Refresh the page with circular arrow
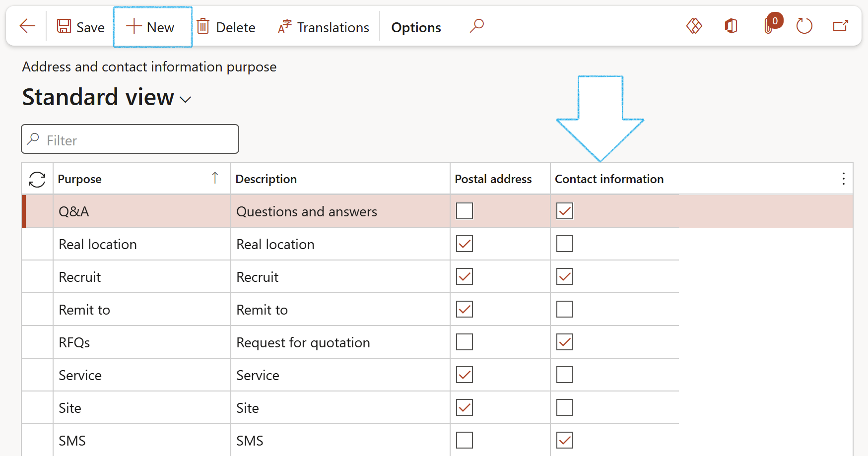Screen dimensions: 868x456 [x=804, y=26]
